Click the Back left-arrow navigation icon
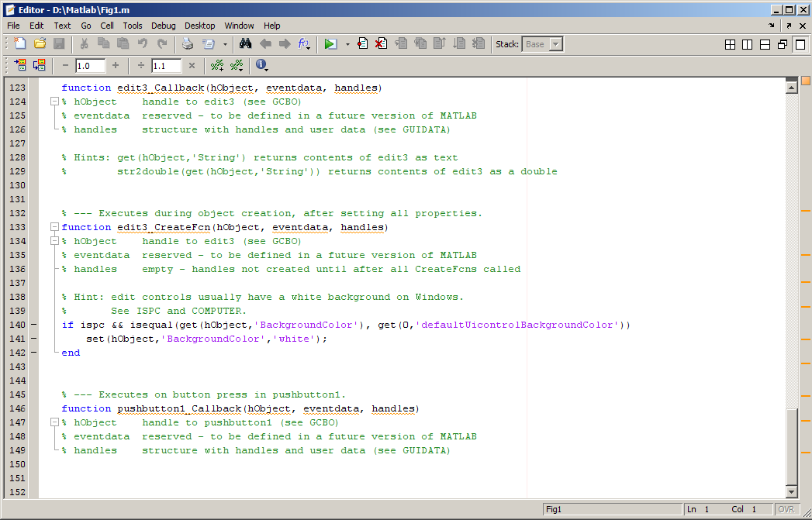Screen dimensions: 812x520 [x=265, y=44]
